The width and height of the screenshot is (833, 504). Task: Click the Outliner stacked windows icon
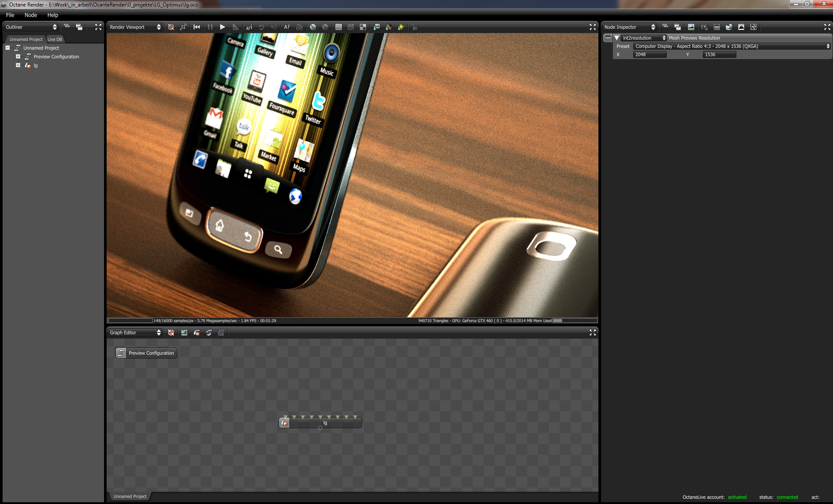pyautogui.click(x=79, y=27)
